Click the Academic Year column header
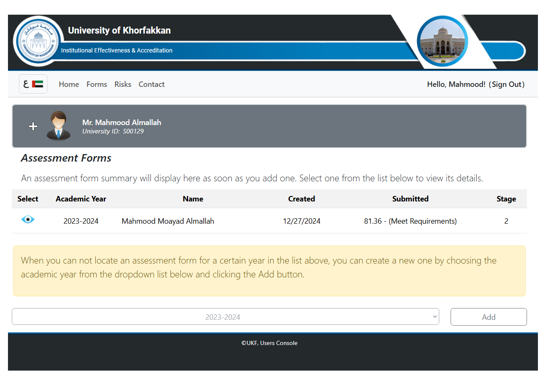The width and height of the screenshot is (548, 392). click(81, 199)
